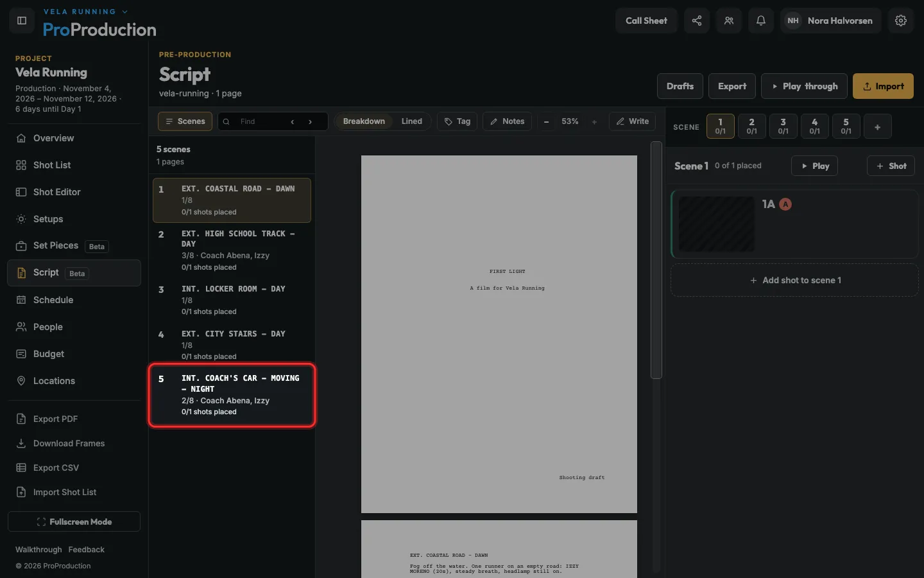Open Budget in sidebar
The width and height of the screenshot is (924, 578).
click(74, 354)
